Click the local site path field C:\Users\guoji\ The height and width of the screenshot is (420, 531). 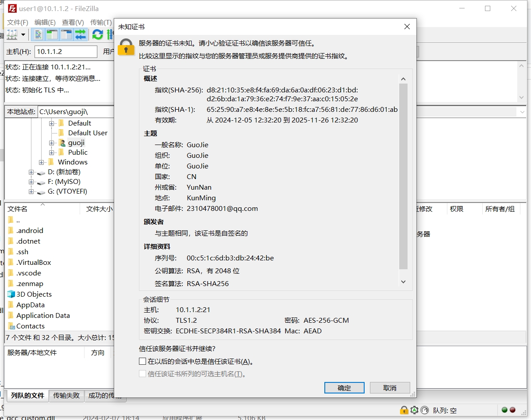[76, 112]
